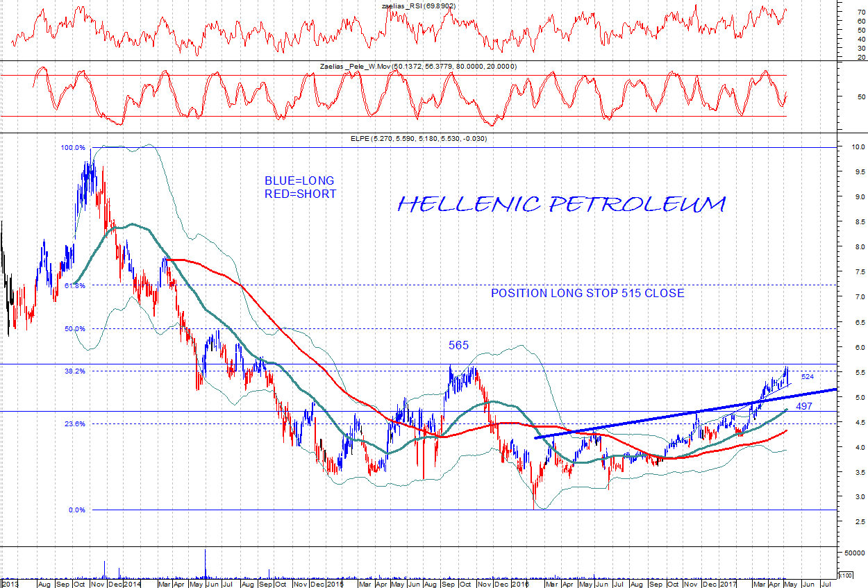Click the x100 volume multiplier label
The image size is (868, 588).
[846, 576]
